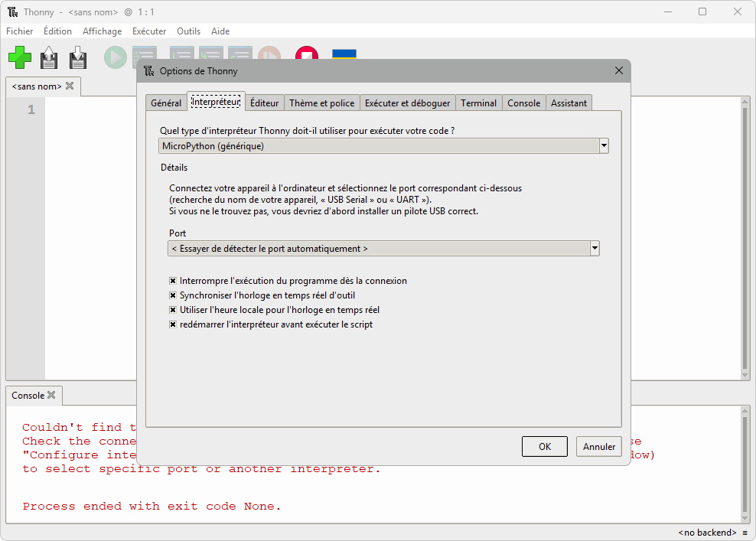
Task: Open the Outils menu
Action: 188,31
